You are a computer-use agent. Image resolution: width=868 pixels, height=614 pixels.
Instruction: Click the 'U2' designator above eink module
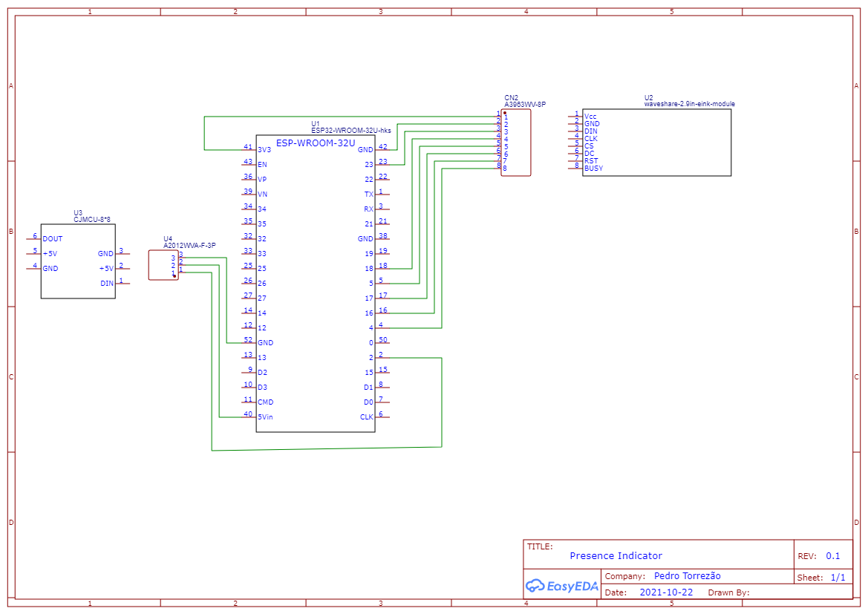click(x=648, y=97)
